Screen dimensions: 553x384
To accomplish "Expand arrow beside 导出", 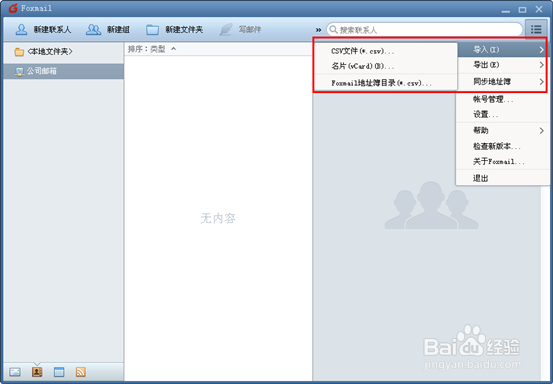I will (541, 65).
